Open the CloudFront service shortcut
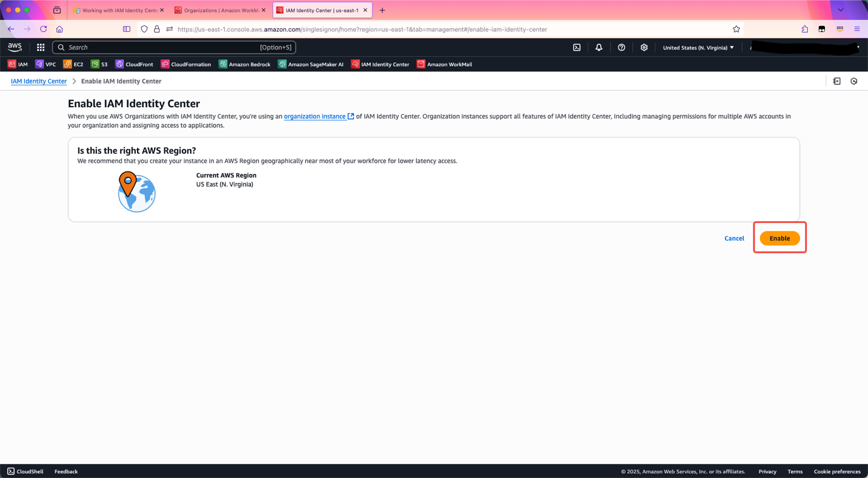The height and width of the screenshot is (478, 868). tap(135, 64)
